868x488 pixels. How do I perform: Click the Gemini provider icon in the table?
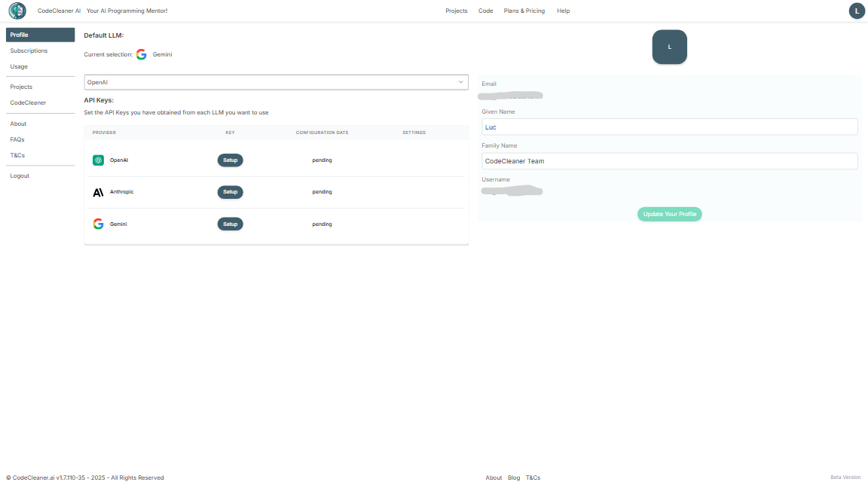pyautogui.click(x=98, y=224)
